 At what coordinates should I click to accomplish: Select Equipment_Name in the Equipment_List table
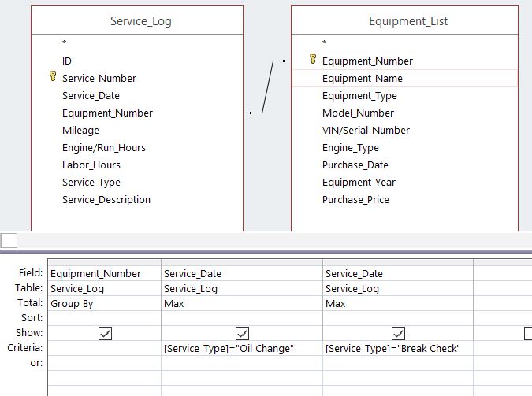tap(363, 78)
